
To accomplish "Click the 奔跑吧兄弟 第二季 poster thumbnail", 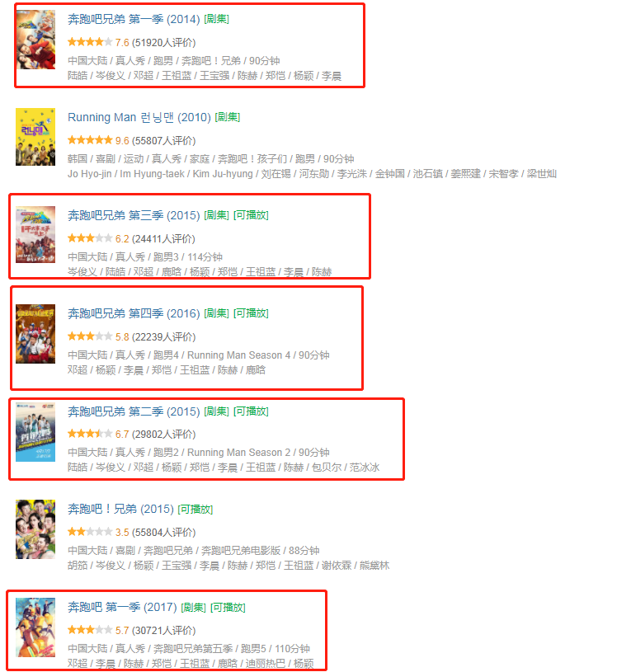I will [x=35, y=432].
